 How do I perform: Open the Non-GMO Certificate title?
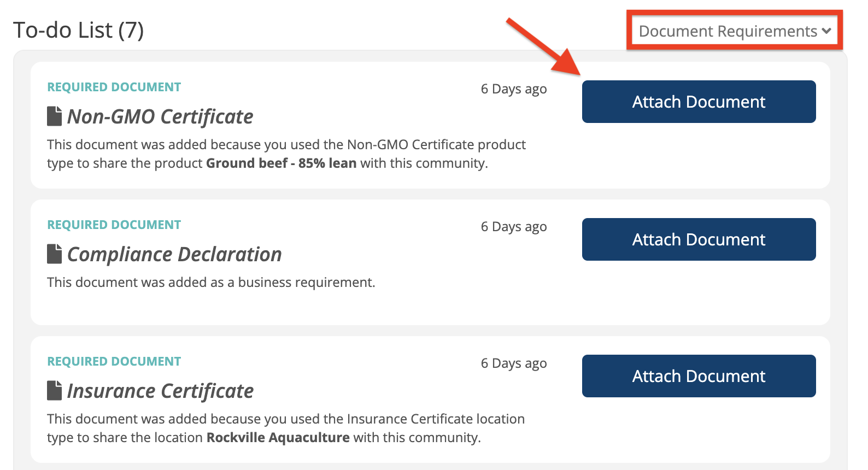point(160,116)
